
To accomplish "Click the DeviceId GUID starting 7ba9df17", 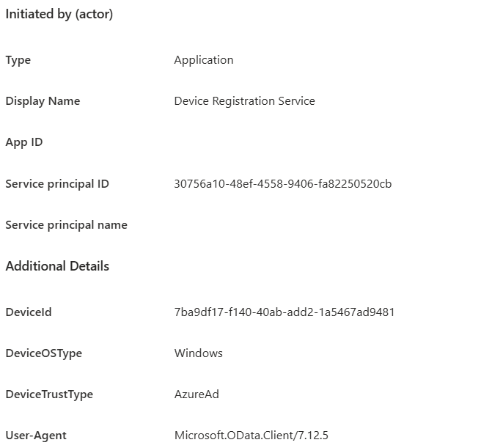I will coord(284,312).
